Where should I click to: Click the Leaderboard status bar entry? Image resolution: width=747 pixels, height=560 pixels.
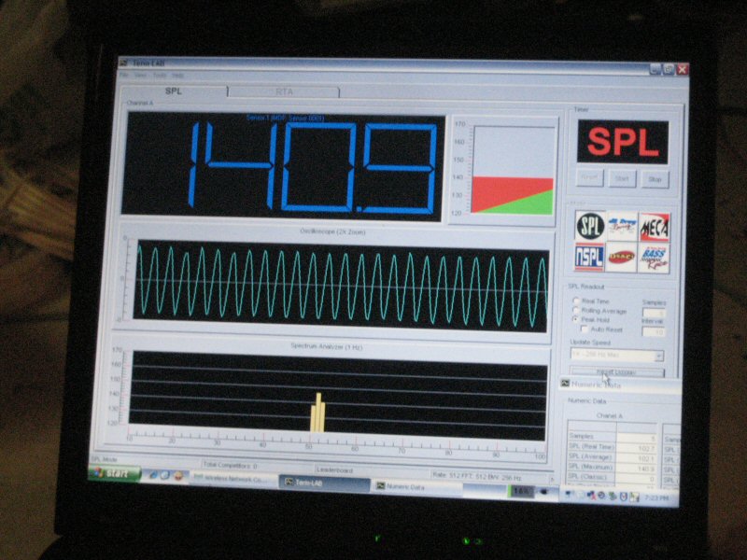point(335,470)
